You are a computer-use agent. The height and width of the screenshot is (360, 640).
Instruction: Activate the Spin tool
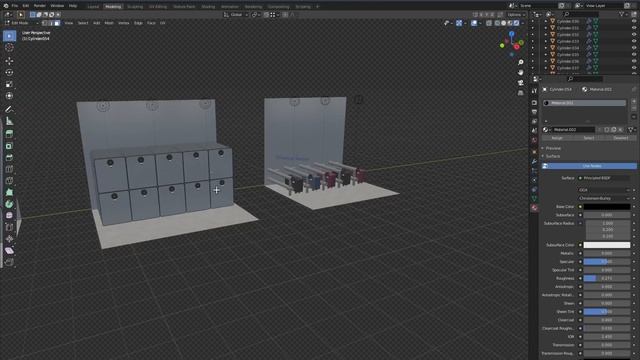click(9, 204)
